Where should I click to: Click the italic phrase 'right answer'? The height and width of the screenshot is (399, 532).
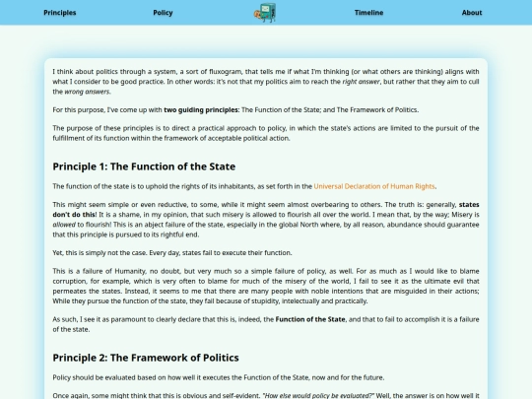[361, 82]
